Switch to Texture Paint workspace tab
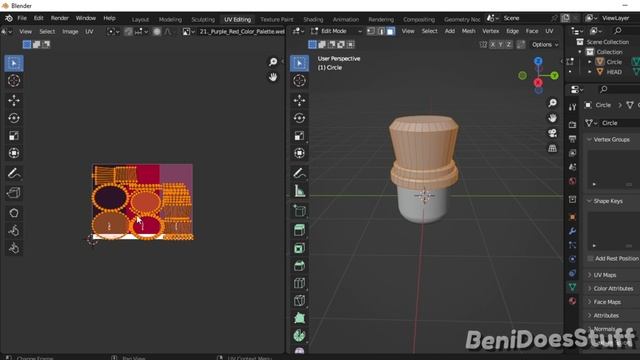The image size is (640, 360). tap(277, 19)
